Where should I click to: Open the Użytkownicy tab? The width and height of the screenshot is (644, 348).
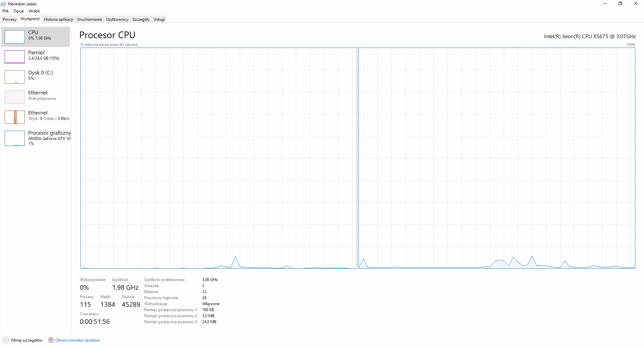[117, 19]
